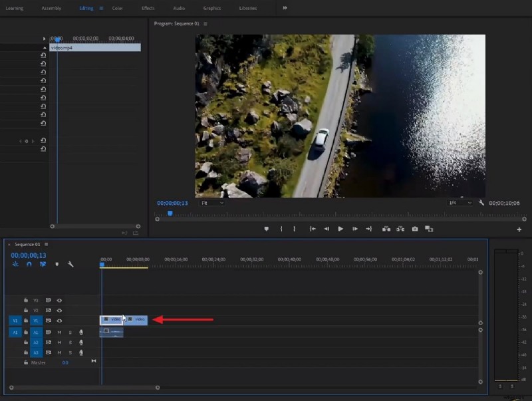Open Timeline Display Settings wrench icon
This screenshot has width=532, height=401.
point(70,265)
